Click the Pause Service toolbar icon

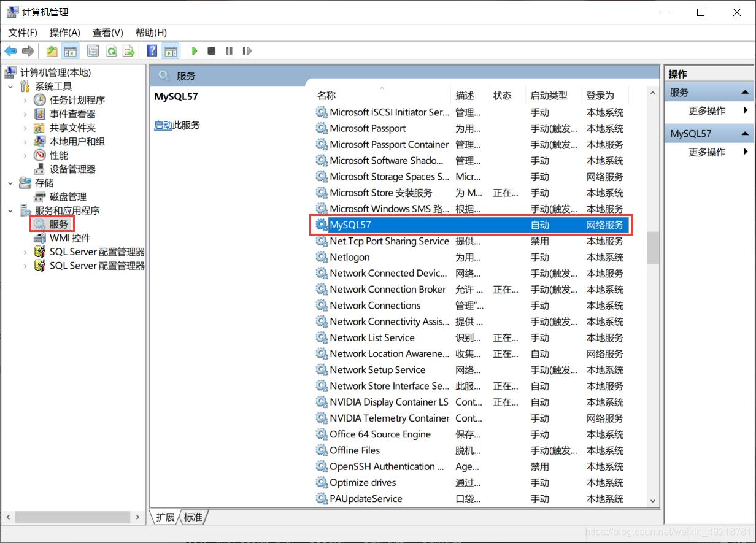pos(229,51)
